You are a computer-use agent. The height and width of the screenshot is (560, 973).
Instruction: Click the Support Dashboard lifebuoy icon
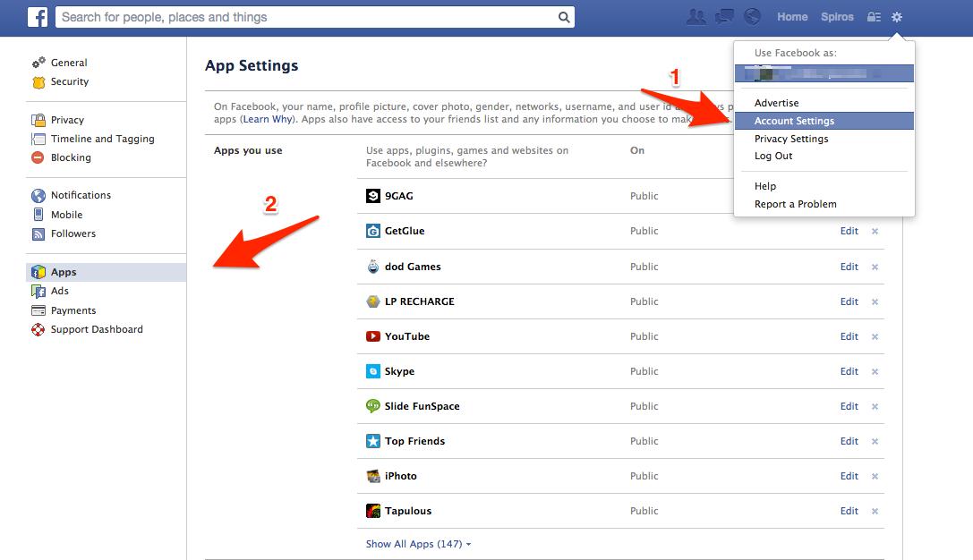38,329
